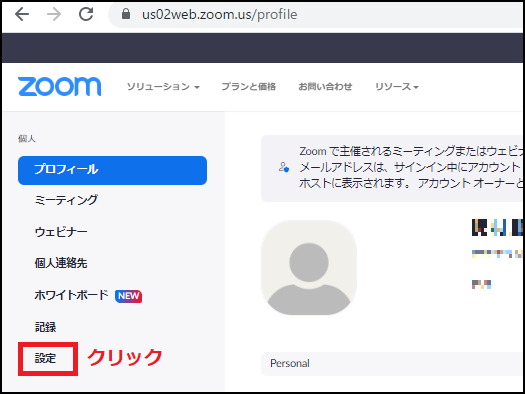This screenshot has height=394, width=525.
Task: Select プロフィール in the sidebar
Action: click(112, 170)
